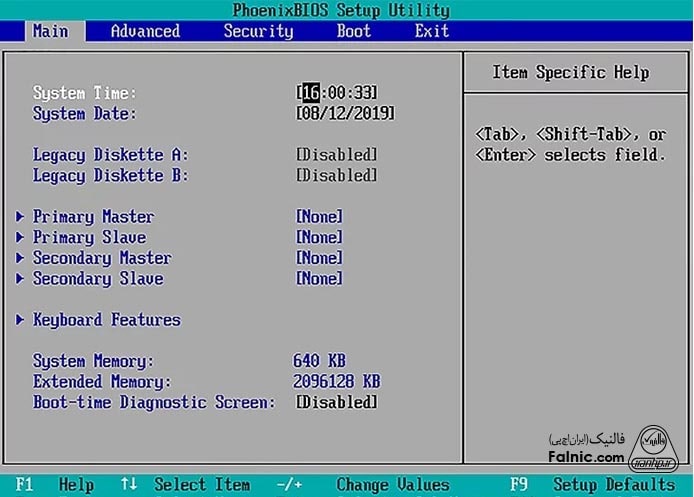Toggle Legacy Diskette B Disabled value
694x497 pixels.
click(x=337, y=176)
